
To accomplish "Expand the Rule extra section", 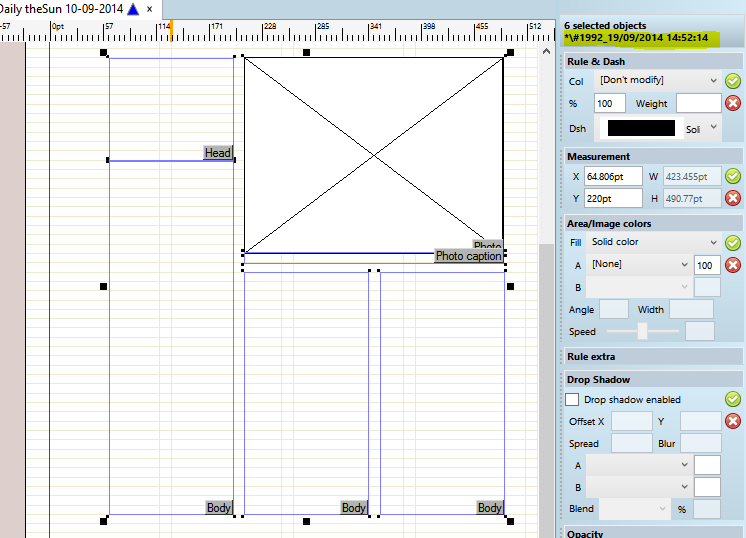I will 653,357.
